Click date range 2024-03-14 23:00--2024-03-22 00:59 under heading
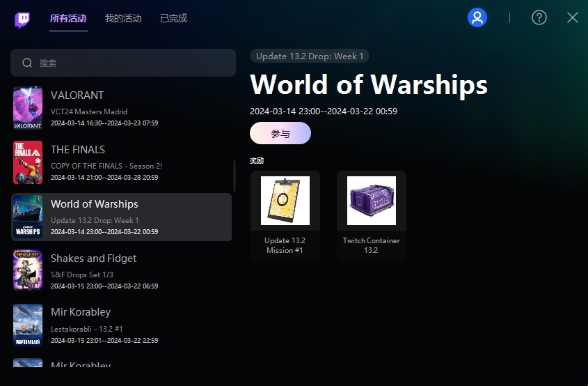588x386 pixels. pos(324,111)
